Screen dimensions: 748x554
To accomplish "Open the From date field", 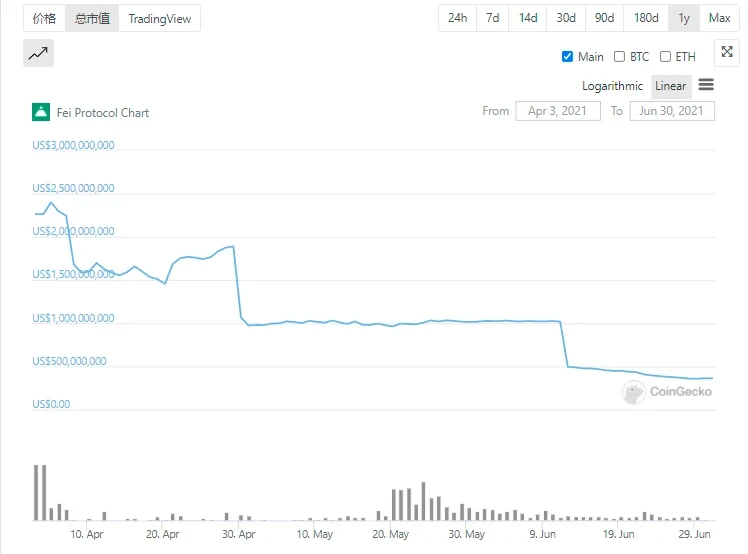I will point(558,111).
